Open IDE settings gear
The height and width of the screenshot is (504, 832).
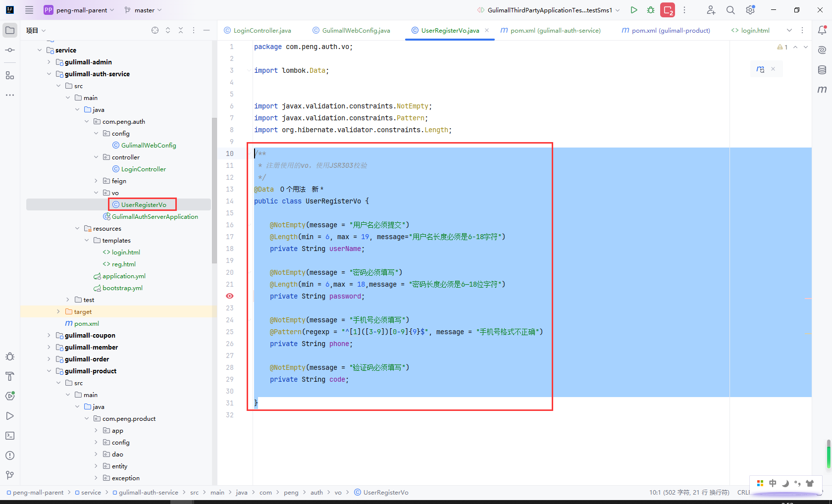[750, 10]
